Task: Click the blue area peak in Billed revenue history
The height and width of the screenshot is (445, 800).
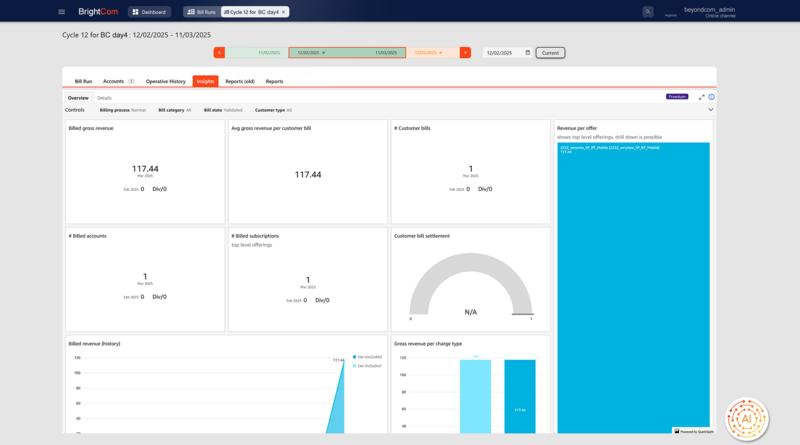Action: click(x=342, y=363)
